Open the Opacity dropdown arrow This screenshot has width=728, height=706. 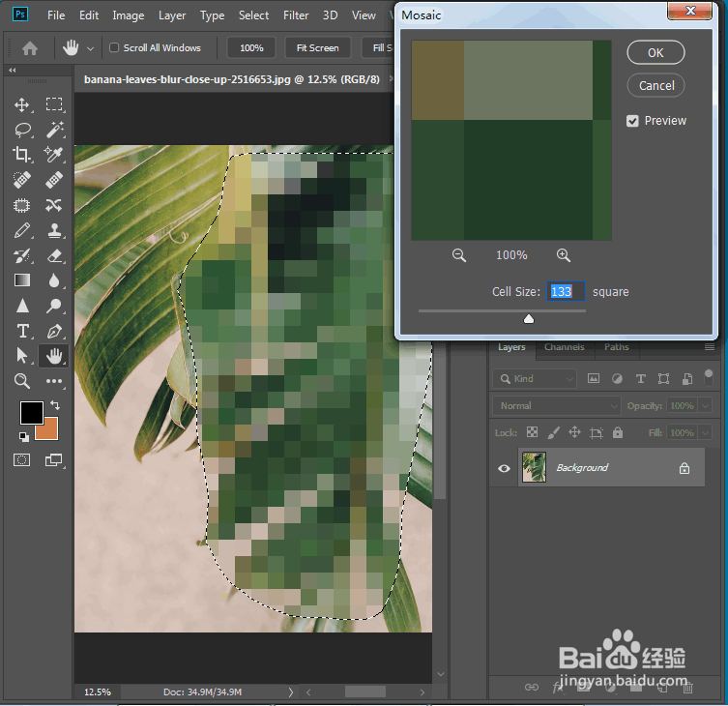click(x=705, y=406)
